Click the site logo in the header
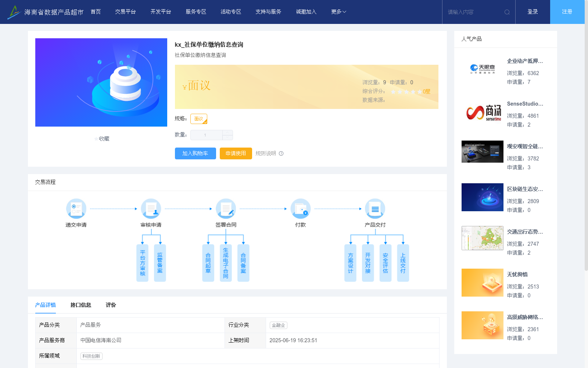The width and height of the screenshot is (588, 368). tap(14, 12)
